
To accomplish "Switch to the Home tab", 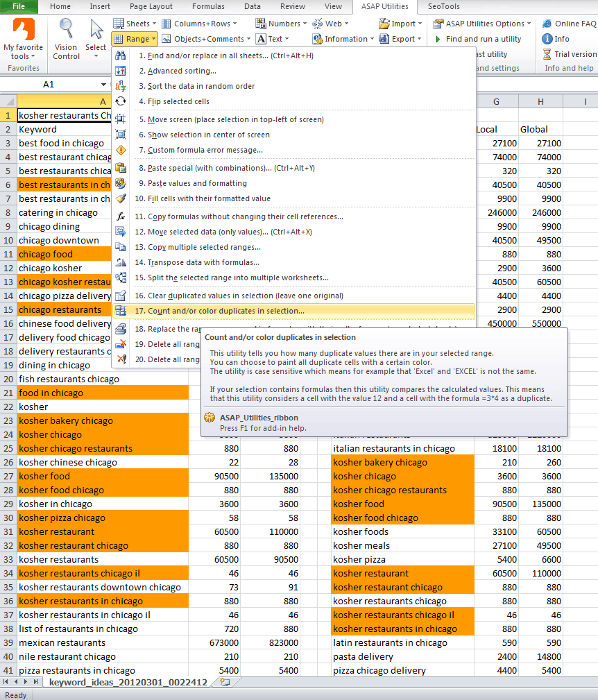I will [x=60, y=6].
